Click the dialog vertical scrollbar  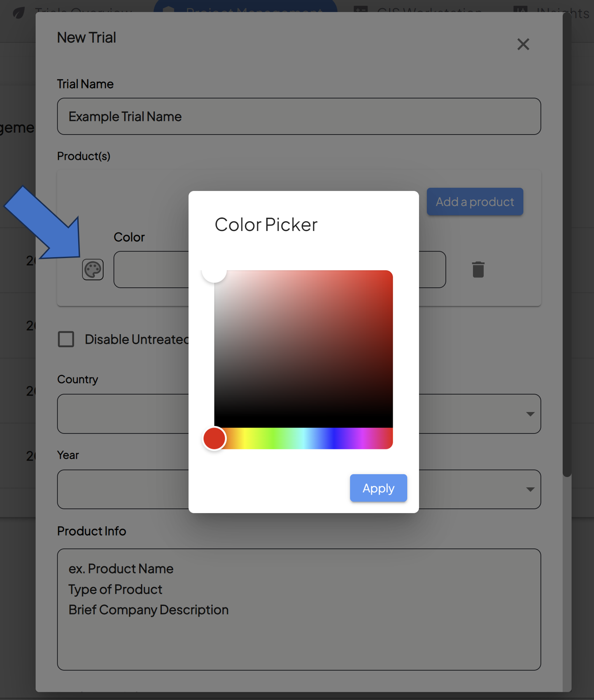coord(567,244)
